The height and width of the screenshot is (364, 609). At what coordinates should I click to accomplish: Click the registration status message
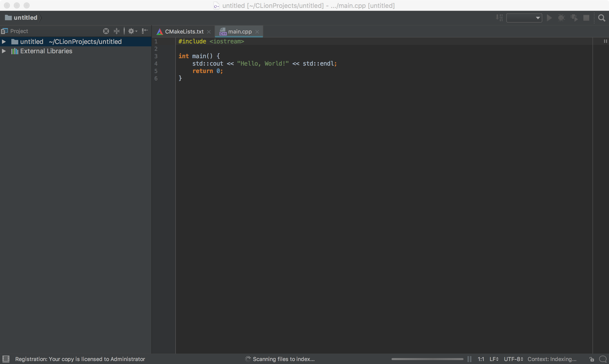(80, 359)
